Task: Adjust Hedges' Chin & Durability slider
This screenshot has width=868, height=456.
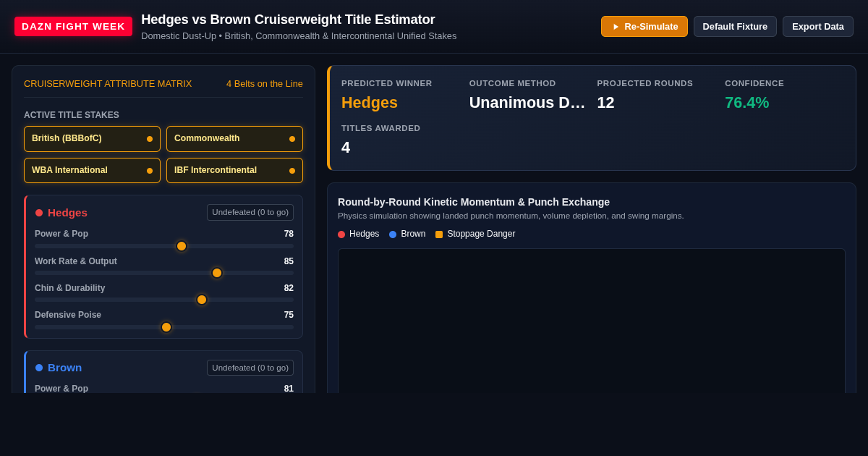Action: [x=164, y=300]
